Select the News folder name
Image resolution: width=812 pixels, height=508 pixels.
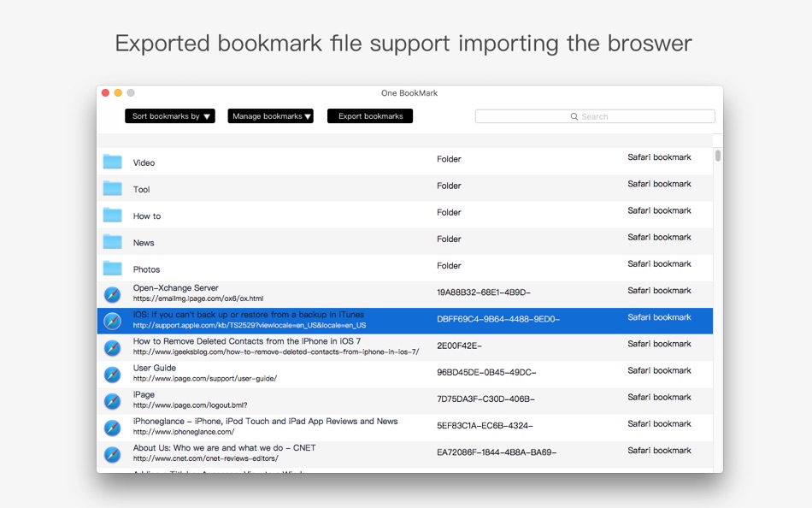(x=144, y=243)
